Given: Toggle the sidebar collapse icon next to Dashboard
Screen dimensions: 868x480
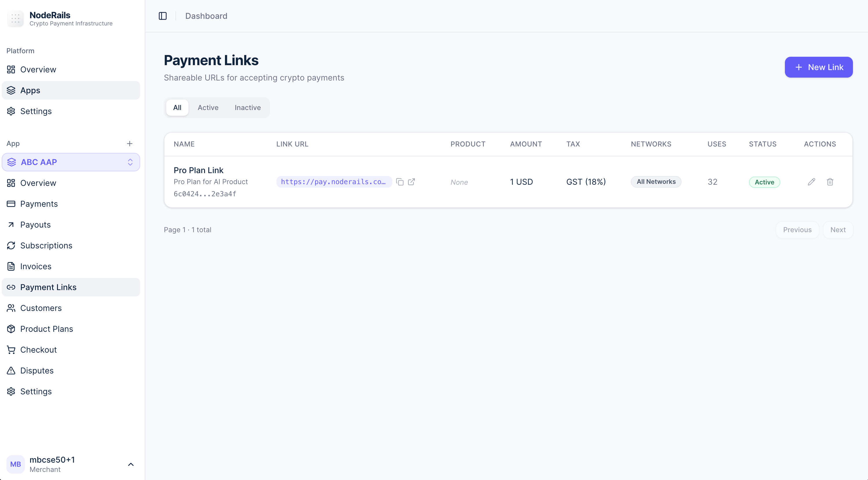Looking at the screenshot, I should click(163, 16).
